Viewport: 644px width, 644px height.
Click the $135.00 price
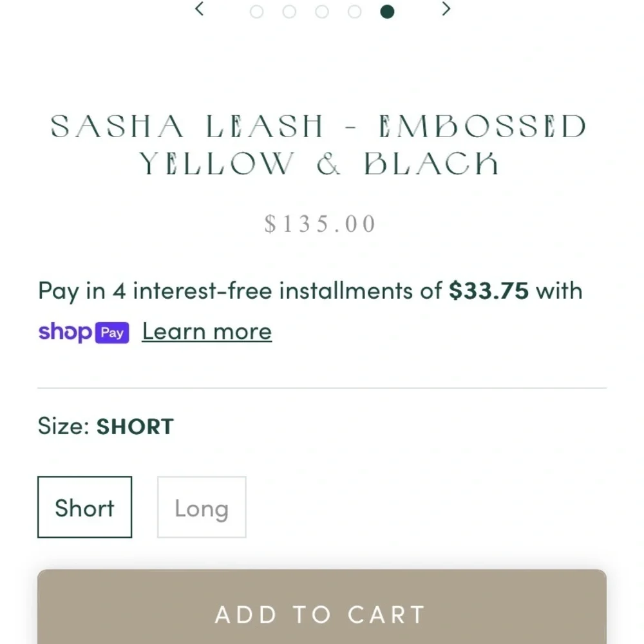(320, 224)
